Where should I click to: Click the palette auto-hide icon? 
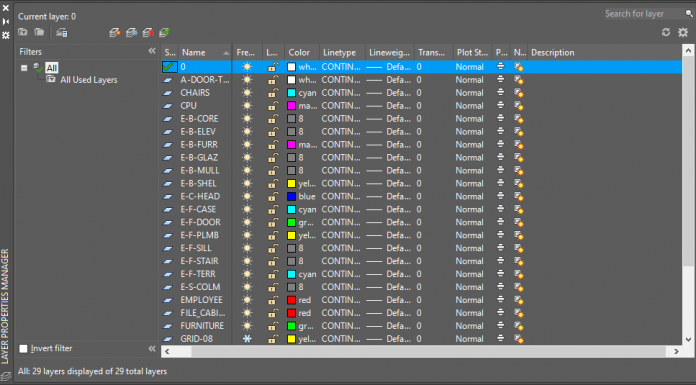pyautogui.click(x=6, y=21)
